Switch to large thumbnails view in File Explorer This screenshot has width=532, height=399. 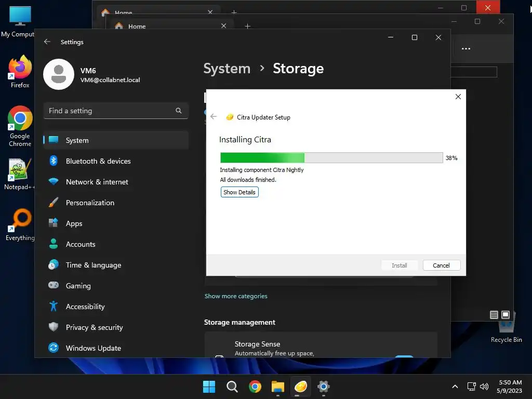click(x=506, y=315)
